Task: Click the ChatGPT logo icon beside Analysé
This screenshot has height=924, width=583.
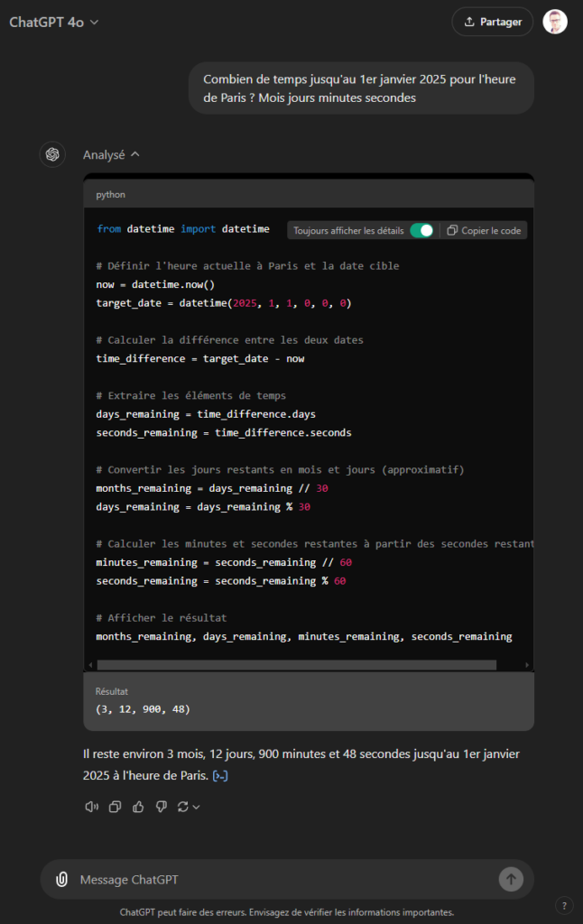Action: [x=52, y=154]
